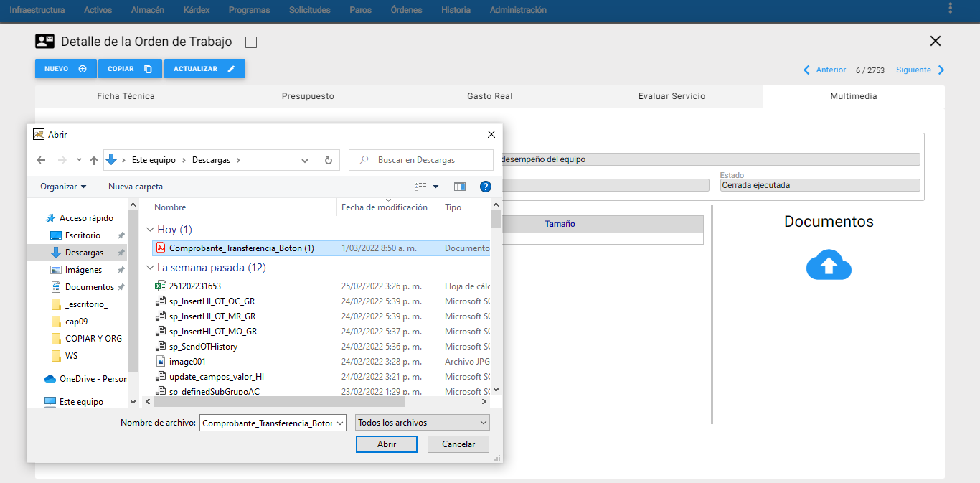Select OneDrive in navigation pane
Image resolution: width=980 pixels, height=483 pixels.
click(x=85, y=379)
